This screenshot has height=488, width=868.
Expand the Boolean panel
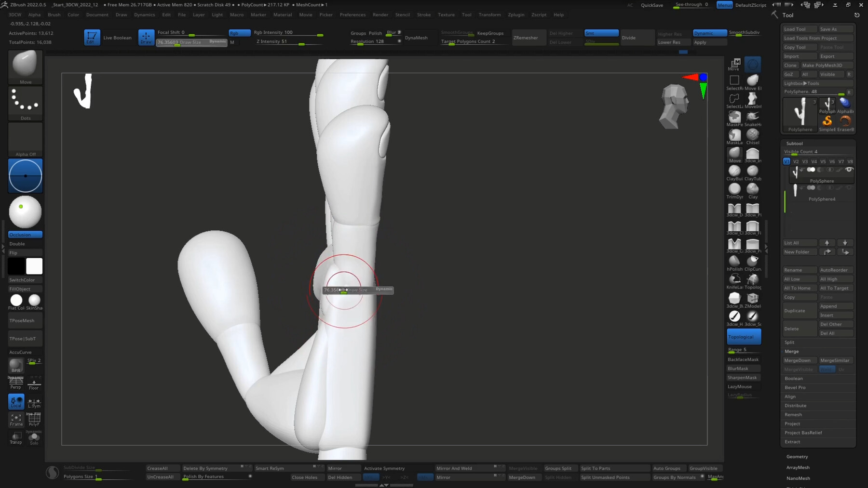click(x=794, y=378)
